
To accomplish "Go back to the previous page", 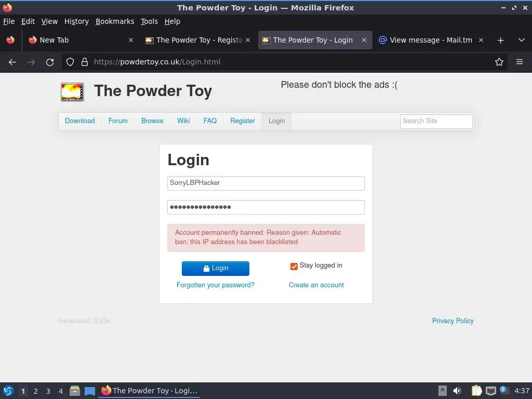I will point(12,62).
